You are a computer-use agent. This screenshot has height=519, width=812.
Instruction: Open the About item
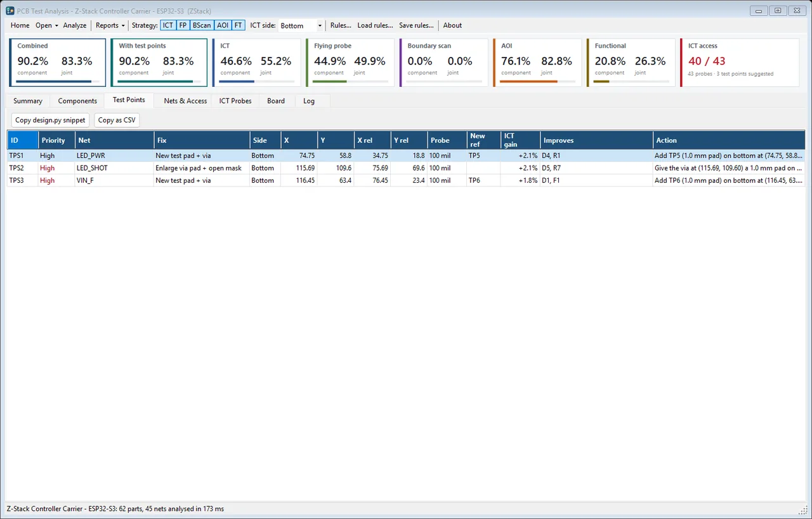click(452, 25)
